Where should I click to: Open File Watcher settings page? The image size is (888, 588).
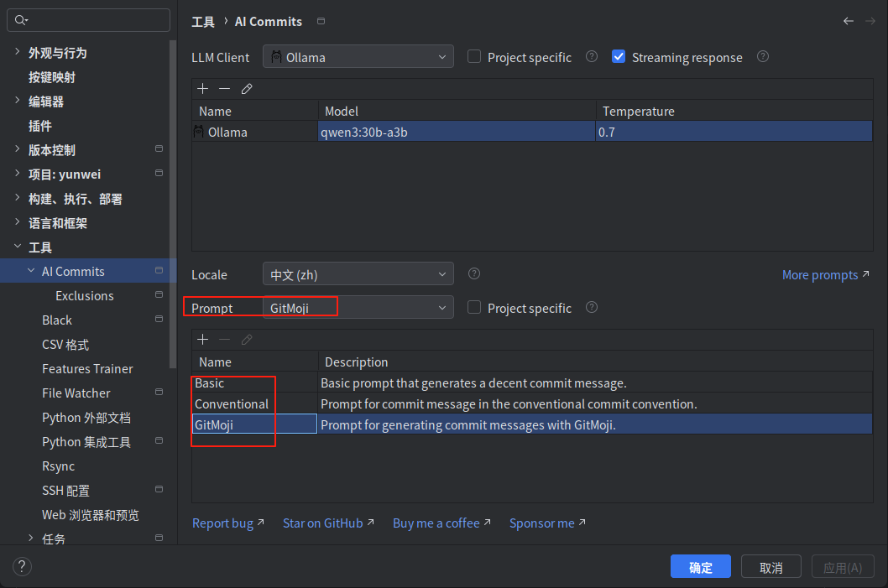click(x=76, y=393)
